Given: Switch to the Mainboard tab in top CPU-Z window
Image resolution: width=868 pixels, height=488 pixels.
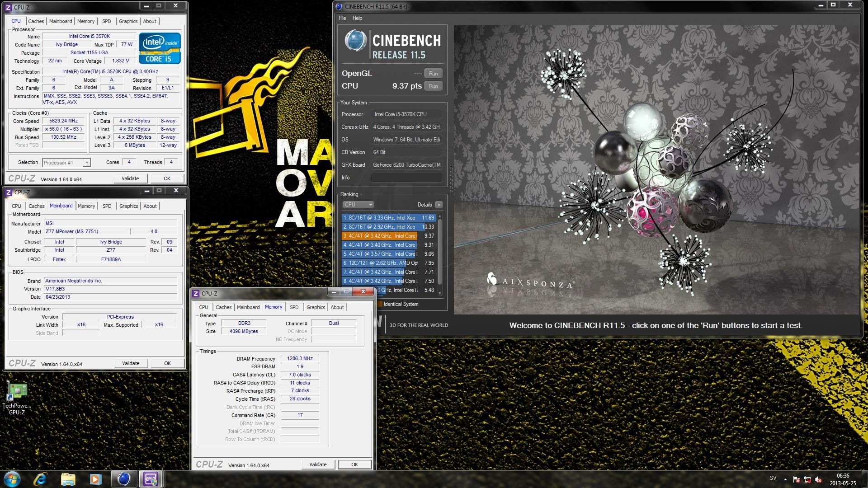Looking at the screenshot, I should pyautogui.click(x=61, y=21).
